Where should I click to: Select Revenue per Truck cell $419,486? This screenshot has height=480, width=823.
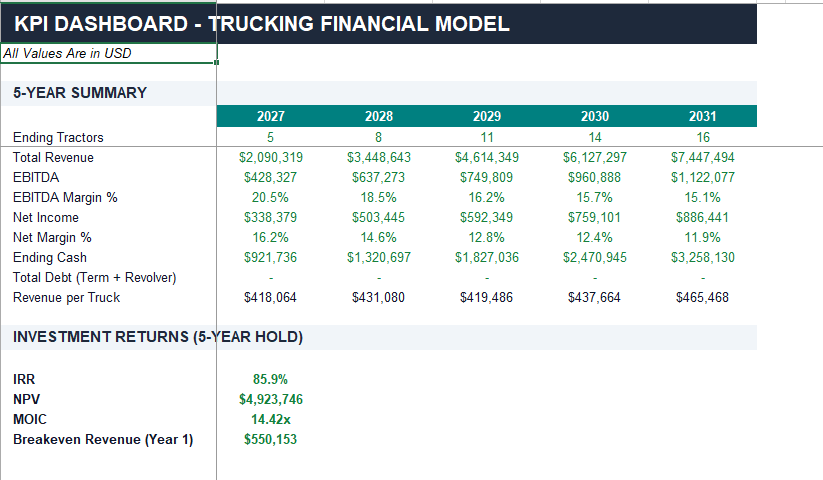[x=487, y=297]
